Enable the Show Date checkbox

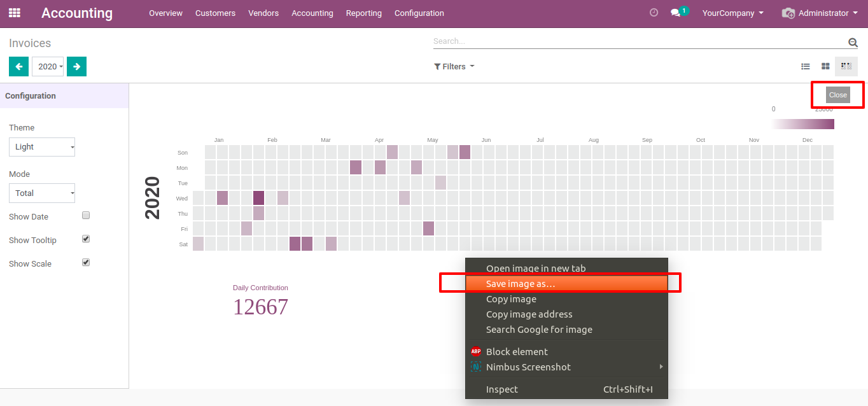86,216
